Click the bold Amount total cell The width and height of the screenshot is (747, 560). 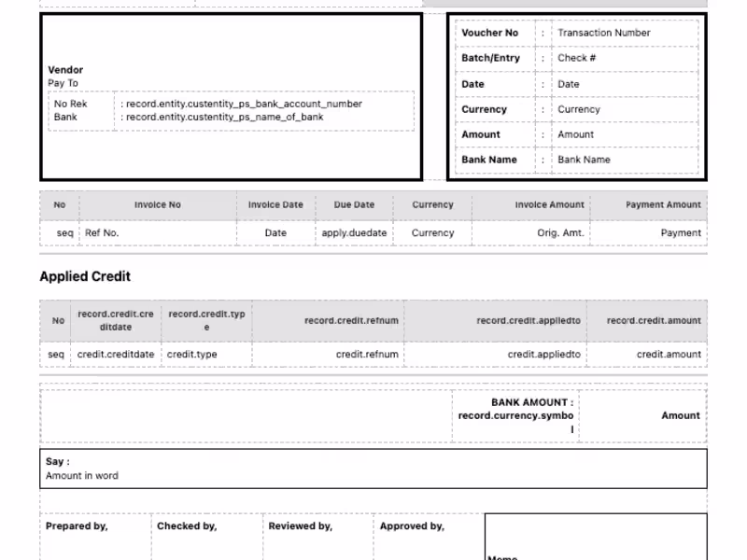pos(643,415)
